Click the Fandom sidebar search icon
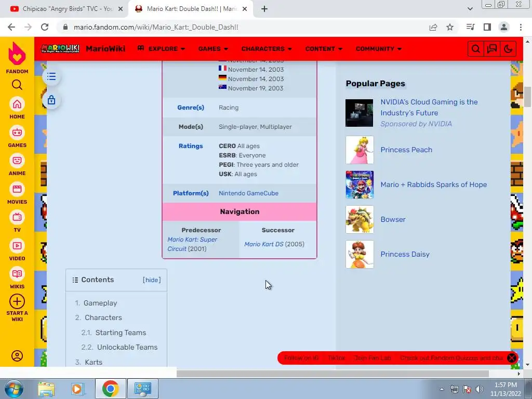Screen dimensions: 532x399 (x=17, y=85)
